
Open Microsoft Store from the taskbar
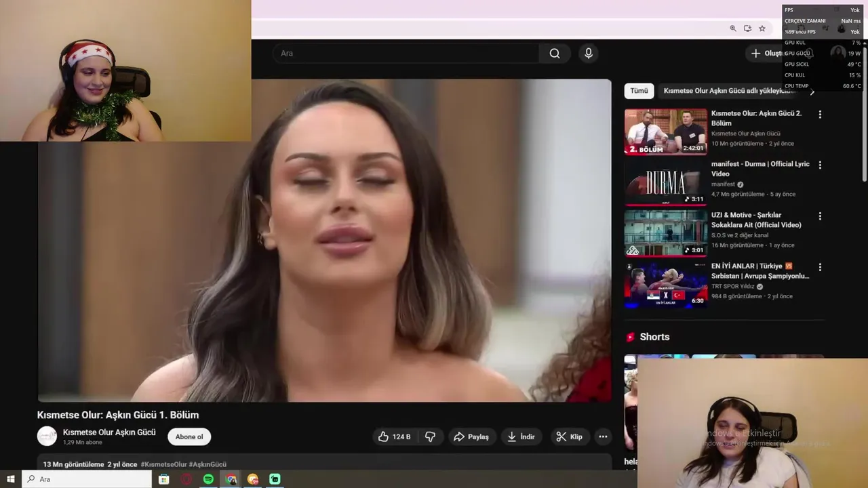[163, 479]
